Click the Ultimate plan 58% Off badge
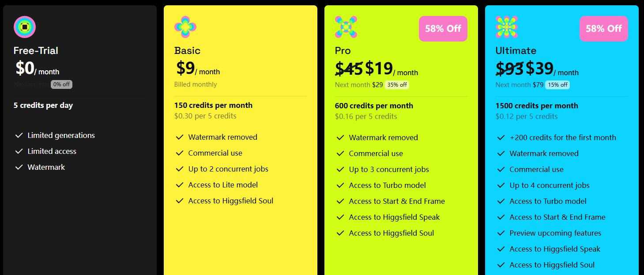The image size is (644, 275). tap(603, 29)
